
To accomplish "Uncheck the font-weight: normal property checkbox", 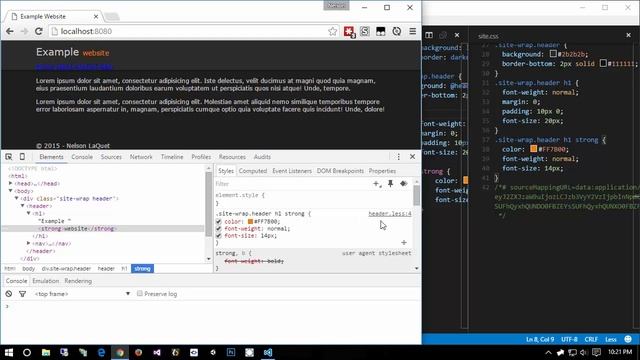I will [218, 229].
